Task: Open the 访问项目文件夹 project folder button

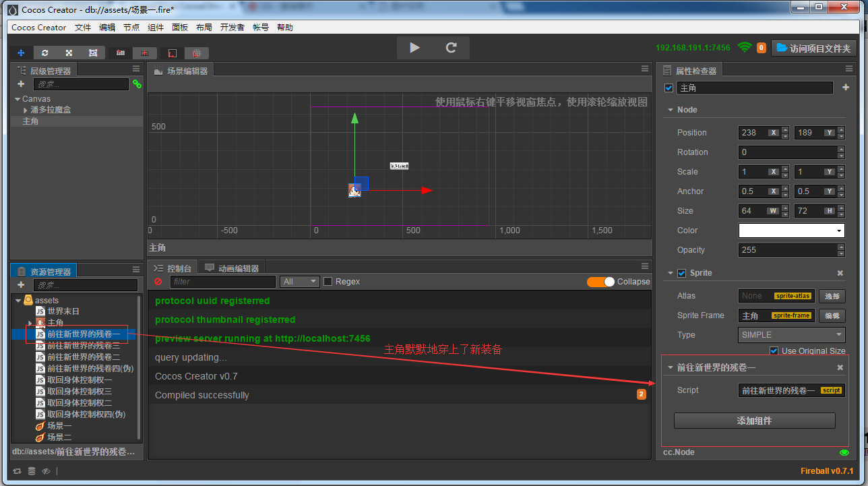Action: 813,48
